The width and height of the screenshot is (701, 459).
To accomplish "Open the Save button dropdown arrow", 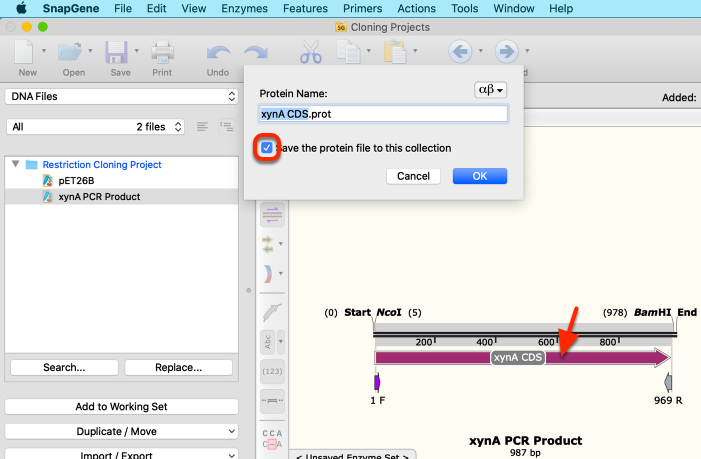I will click(x=137, y=51).
